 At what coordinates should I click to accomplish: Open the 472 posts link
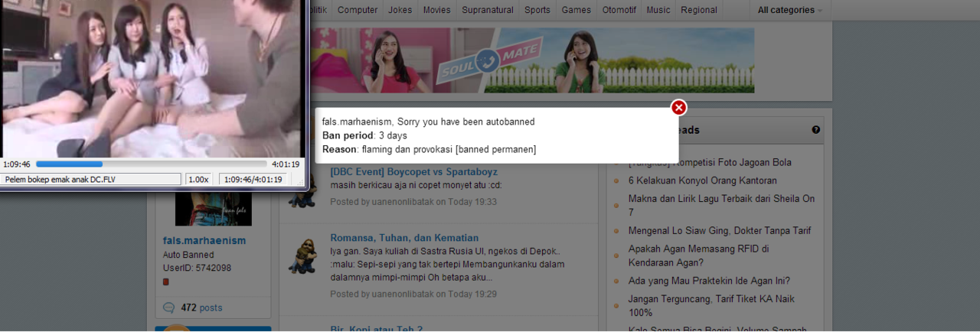point(201,308)
